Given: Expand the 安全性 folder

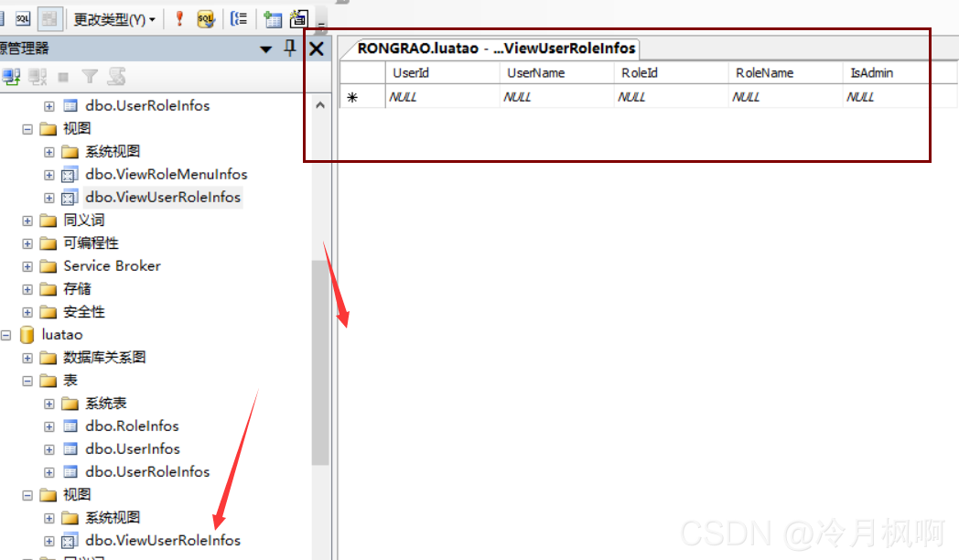Looking at the screenshot, I should (x=27, y=312).
